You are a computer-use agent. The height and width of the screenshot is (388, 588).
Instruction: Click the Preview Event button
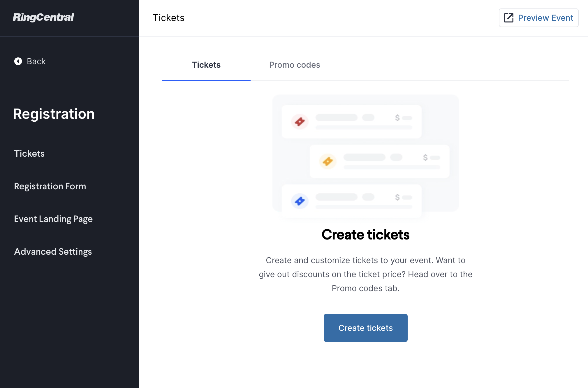tap(538, 18)
